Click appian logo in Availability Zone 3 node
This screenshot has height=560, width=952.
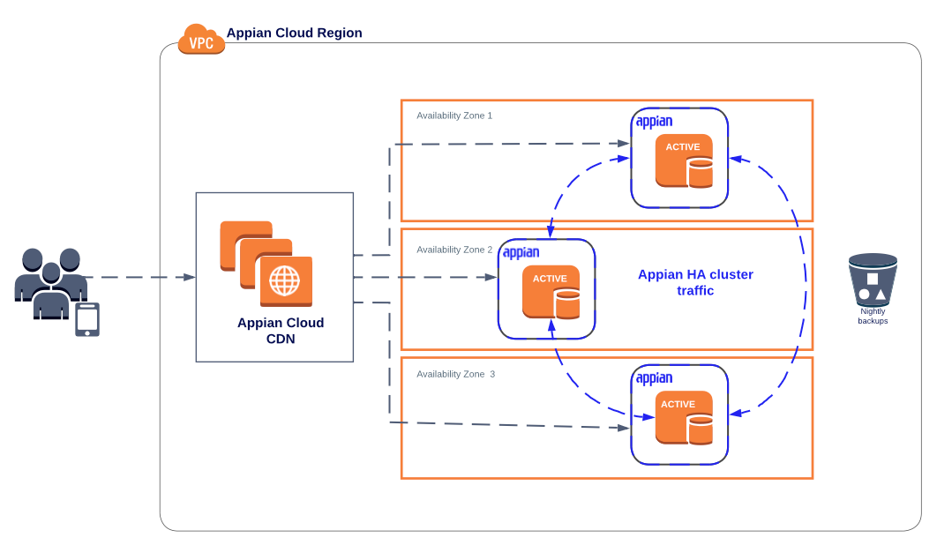coord(654,378)
